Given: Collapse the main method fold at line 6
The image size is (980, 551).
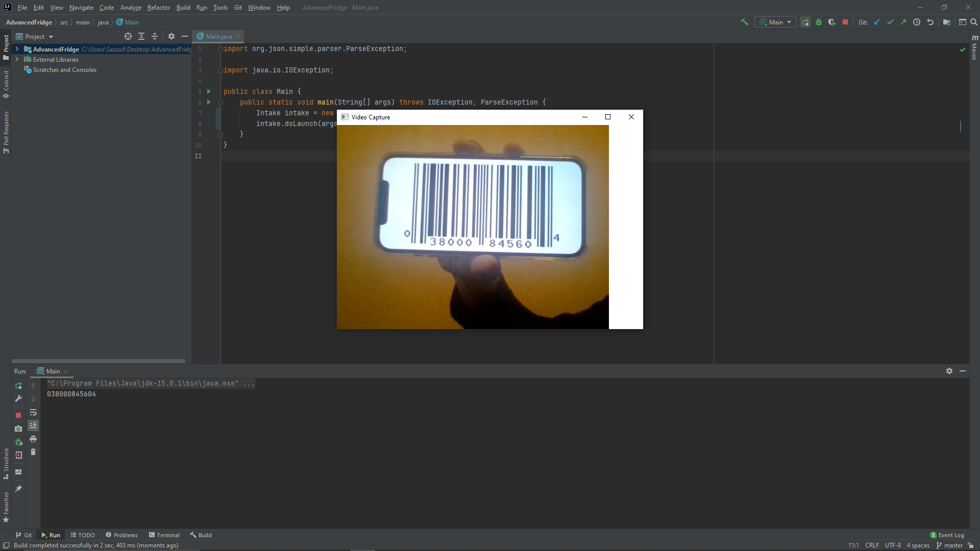Looking at the screenshot, I should [x=220, y=102].
